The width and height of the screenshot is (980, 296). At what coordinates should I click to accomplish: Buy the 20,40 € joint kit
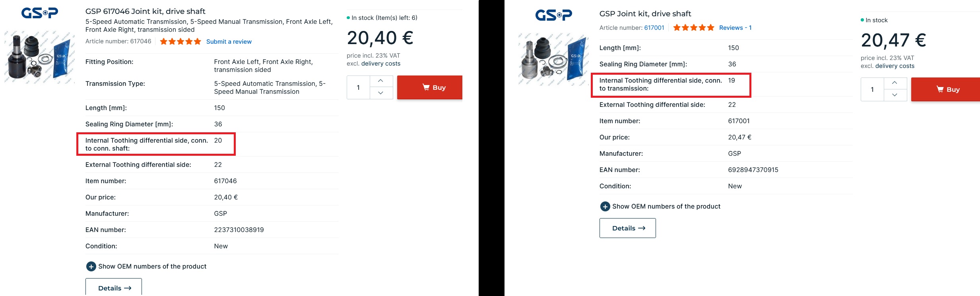pos(429,87)
